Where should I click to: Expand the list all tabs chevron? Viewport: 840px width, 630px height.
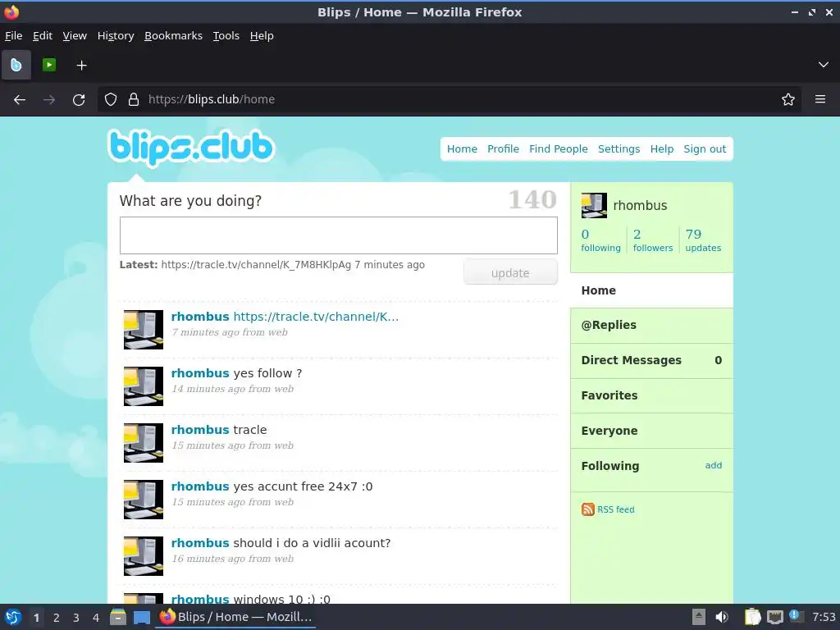click(824, 65)
